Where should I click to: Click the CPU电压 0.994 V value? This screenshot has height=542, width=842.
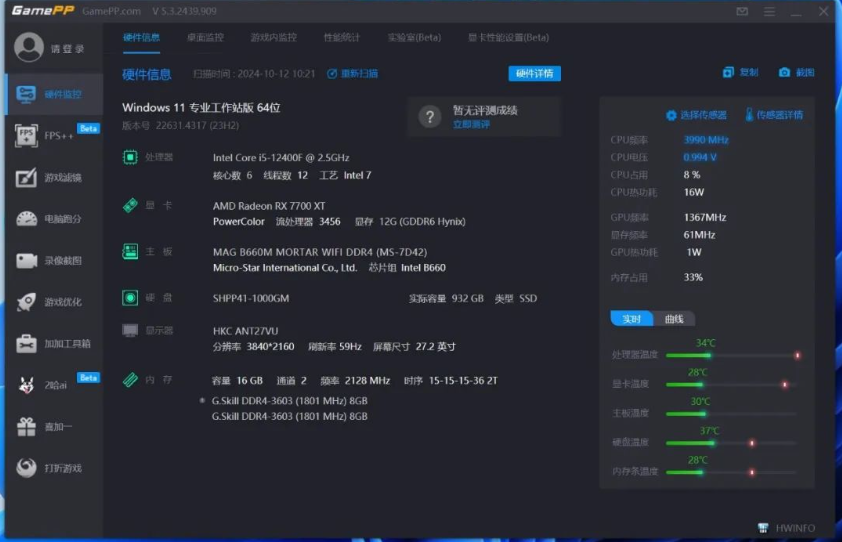(x=700, y=157)
